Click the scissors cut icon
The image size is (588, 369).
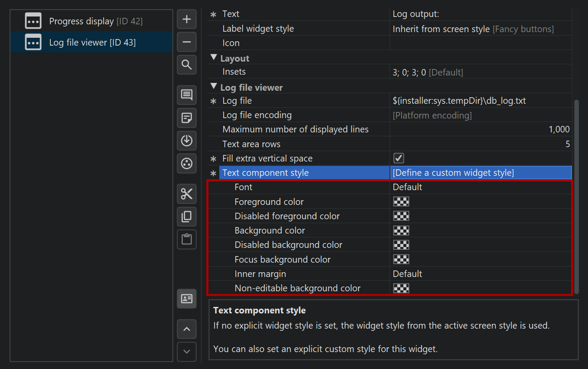pyautogui.click(x=187, y=194)
